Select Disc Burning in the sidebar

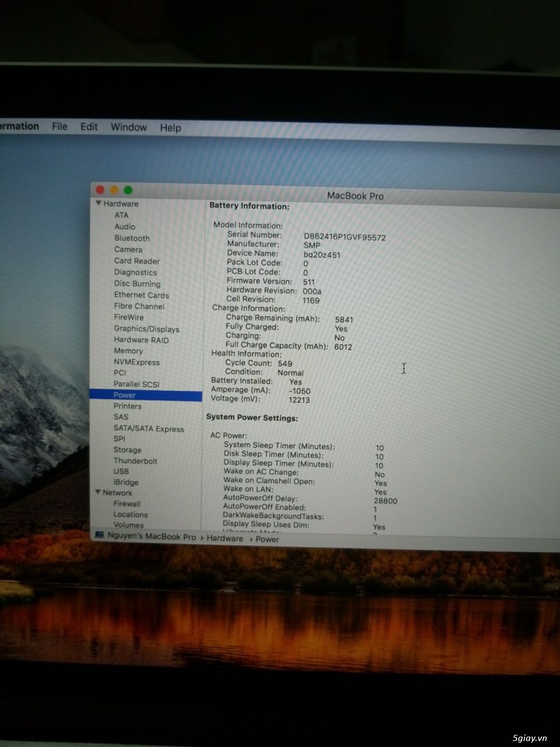click(x=137, y=283)
